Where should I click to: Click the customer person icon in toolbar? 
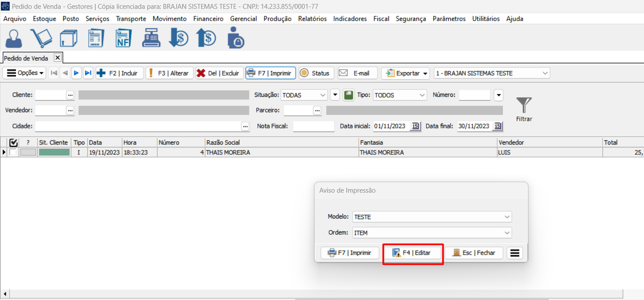(14, 38)
